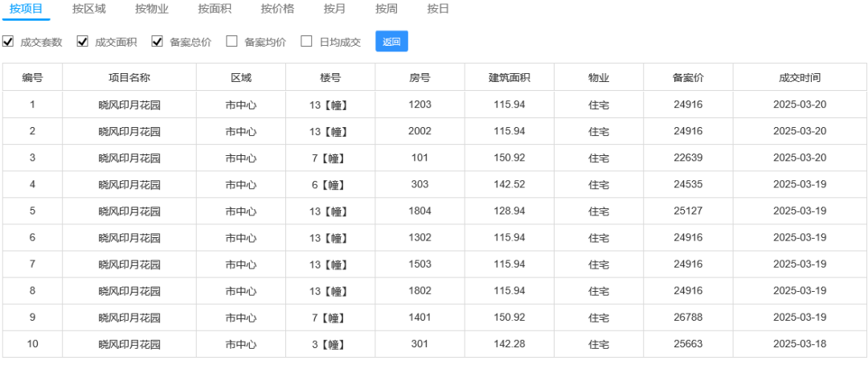Select room number 2002 cell
The image size is (868, 365).
(x=420, y=131)
